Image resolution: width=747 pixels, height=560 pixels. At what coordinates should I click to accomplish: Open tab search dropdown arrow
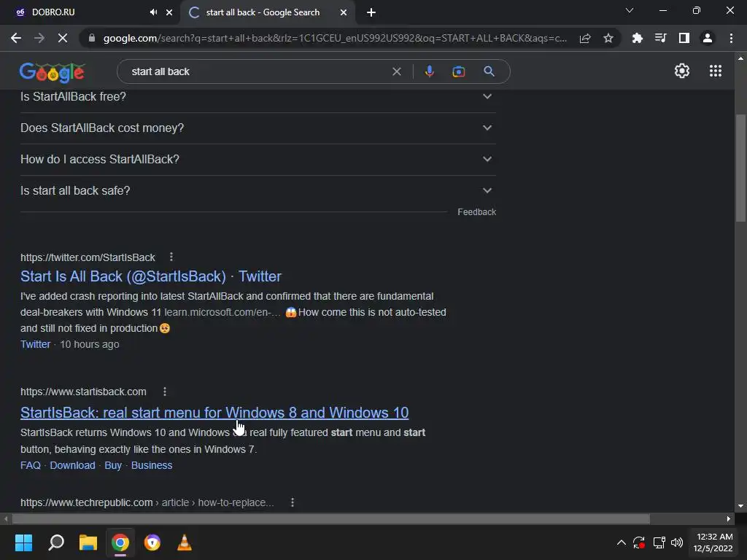click(x=630, y=10)
